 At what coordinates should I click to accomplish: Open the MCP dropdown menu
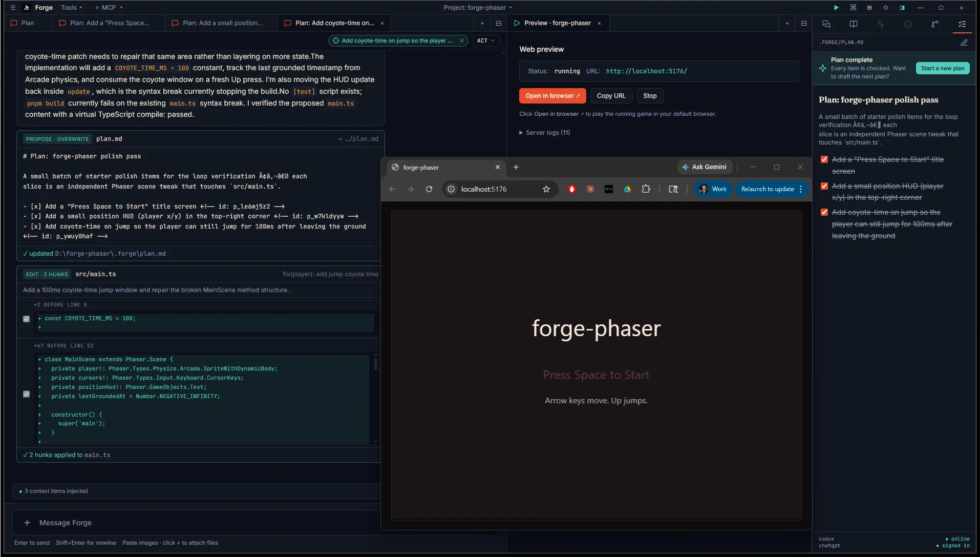[110, 8]
